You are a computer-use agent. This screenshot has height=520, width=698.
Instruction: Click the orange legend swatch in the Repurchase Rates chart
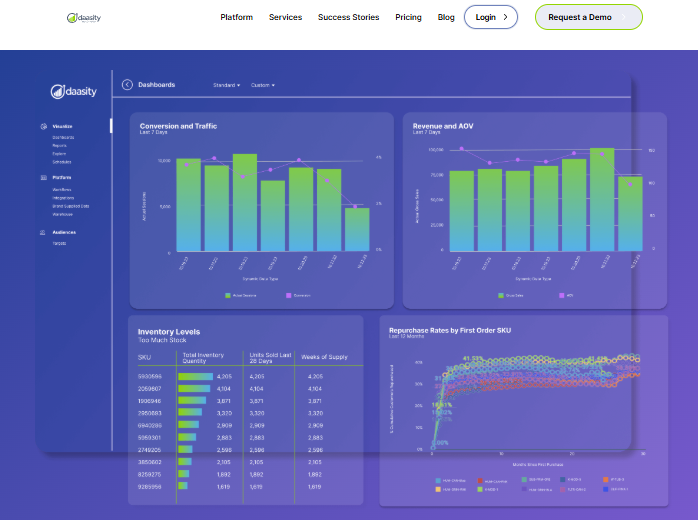[605, 479]
